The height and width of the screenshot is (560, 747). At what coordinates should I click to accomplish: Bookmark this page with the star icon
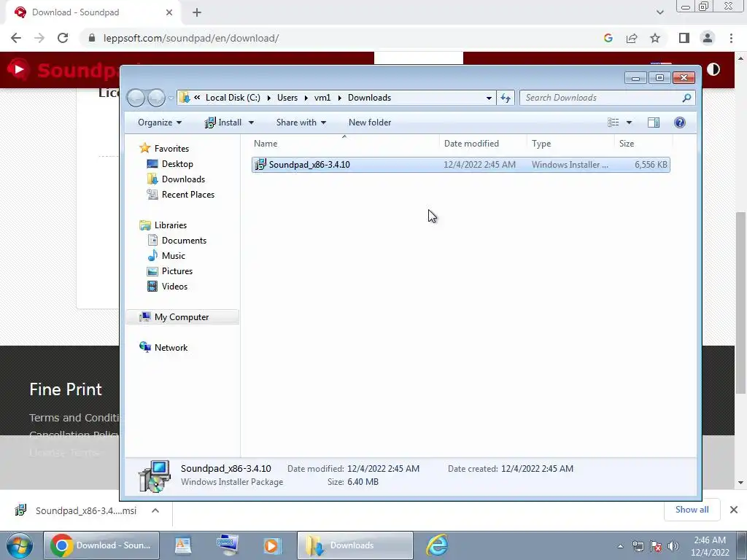tap(655, 38)
